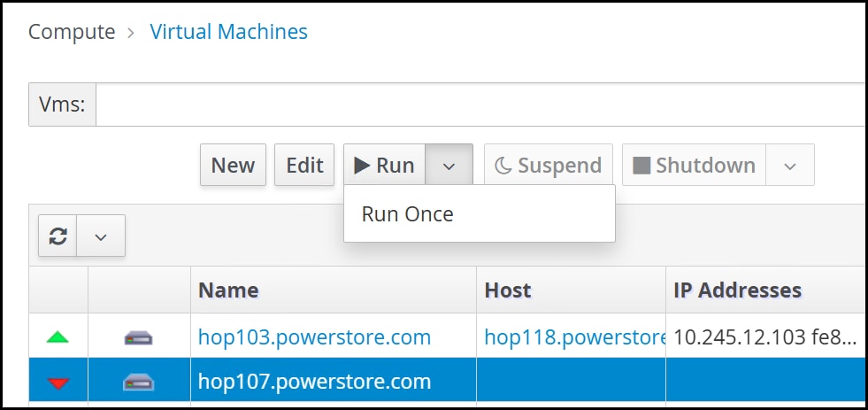Click into the Vms search field
The height and width of the screenshot is (410, 868).
(481, 104)
